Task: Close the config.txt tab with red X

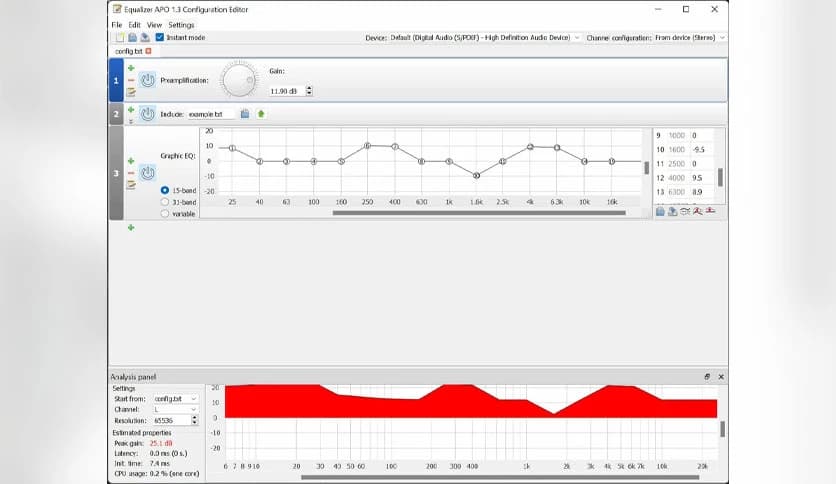Action: tap(149, 50)
